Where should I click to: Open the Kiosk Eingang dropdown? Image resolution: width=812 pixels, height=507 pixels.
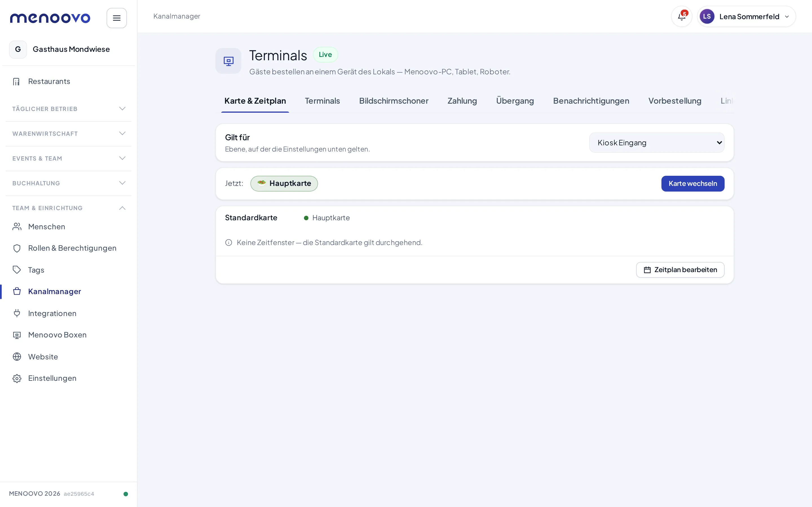click(x=657, y=143)
